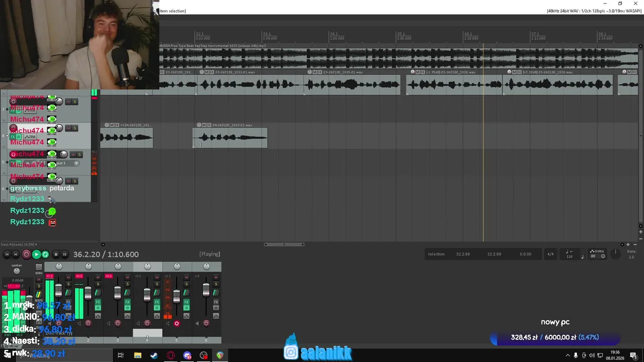Click the master channel pan knob labeled center

[17, 271]
